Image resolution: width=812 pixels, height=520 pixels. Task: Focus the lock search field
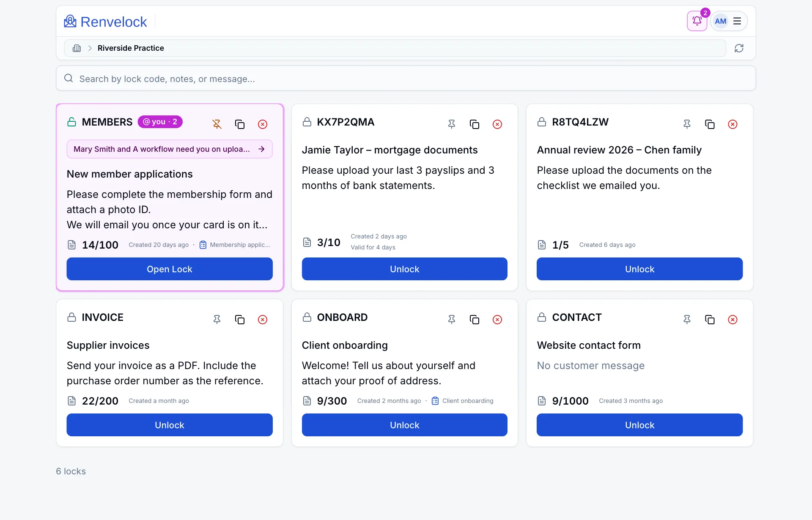406,79
